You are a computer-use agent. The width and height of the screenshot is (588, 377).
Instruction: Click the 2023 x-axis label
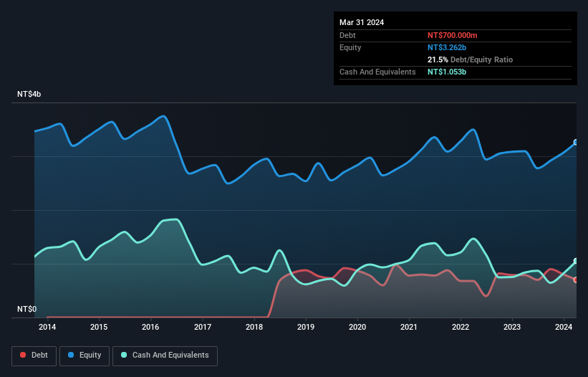(x=512, y=327)
